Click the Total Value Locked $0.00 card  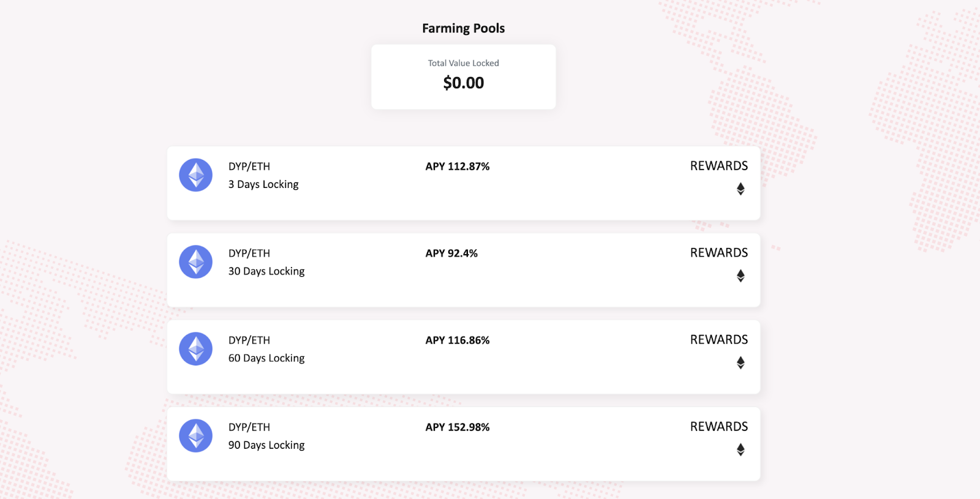(464, 77)
